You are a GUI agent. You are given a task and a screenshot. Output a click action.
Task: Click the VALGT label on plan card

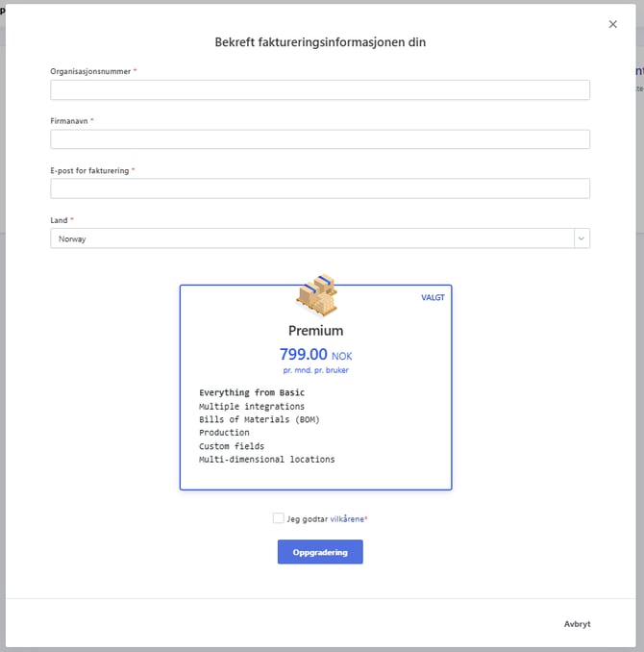click(x=433, y=298)
